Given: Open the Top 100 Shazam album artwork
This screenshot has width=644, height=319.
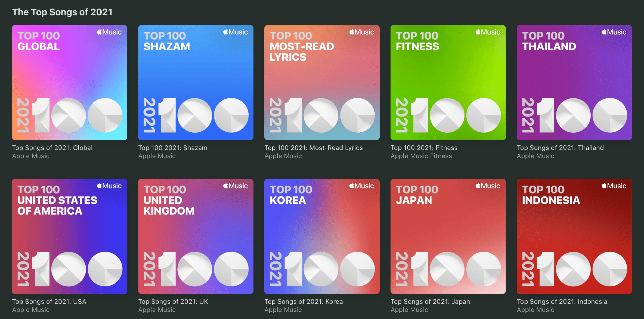Looking at the screenshot, I should 196,83.
